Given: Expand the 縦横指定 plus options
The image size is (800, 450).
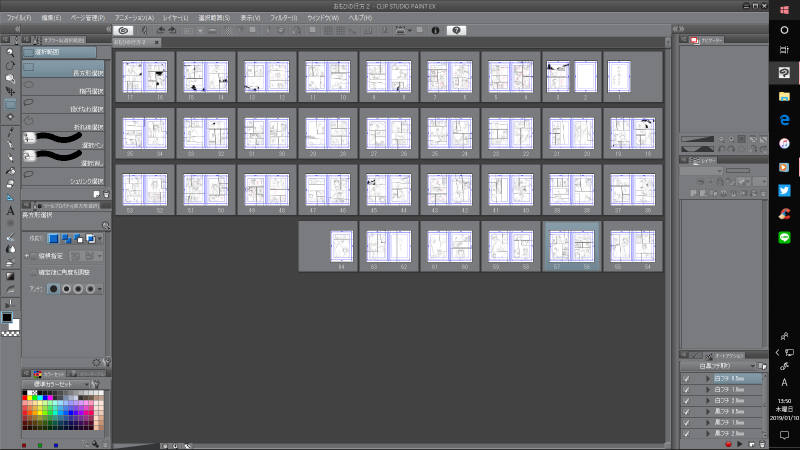Looking at the screenshot, I should point(27,256).
